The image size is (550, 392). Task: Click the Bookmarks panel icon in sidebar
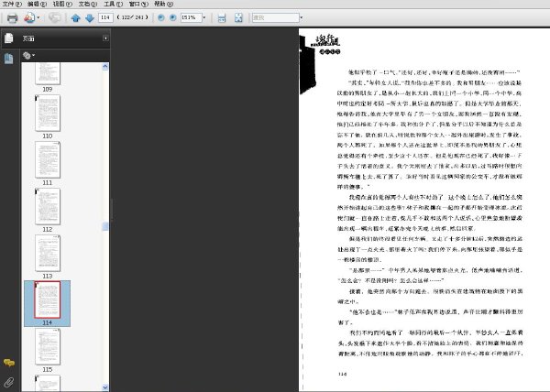(9, 59)
